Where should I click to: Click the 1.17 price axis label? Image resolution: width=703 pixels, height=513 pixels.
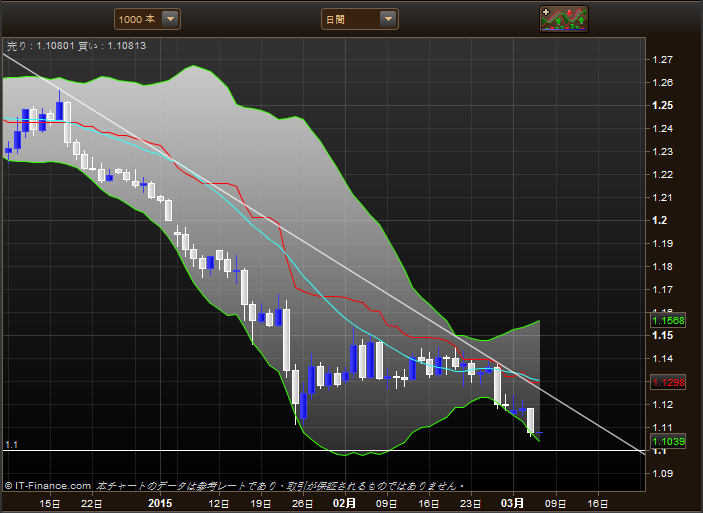coord(662,289)
